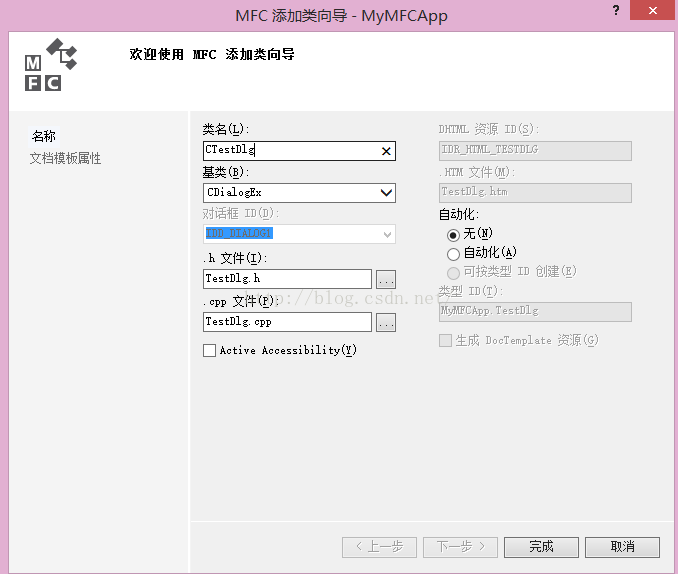This screenshot has height=574, width=678.
Task: Click the window title MFC 添加类向导 - MyMFCApp
Action: point(341,16)
